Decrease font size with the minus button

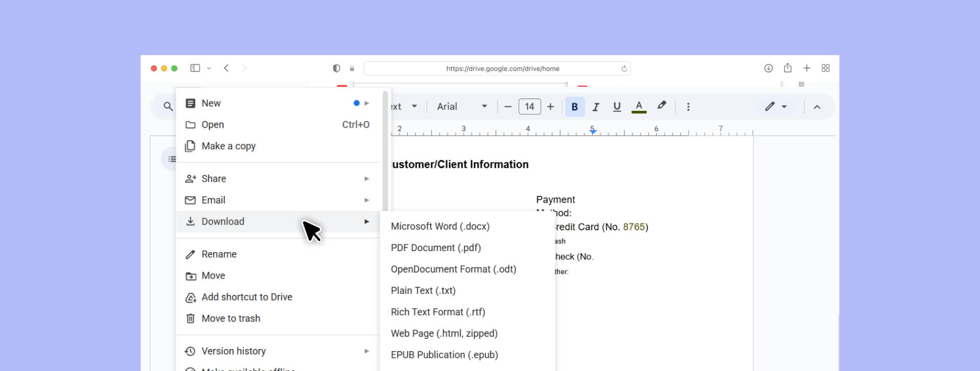[508, 107]
